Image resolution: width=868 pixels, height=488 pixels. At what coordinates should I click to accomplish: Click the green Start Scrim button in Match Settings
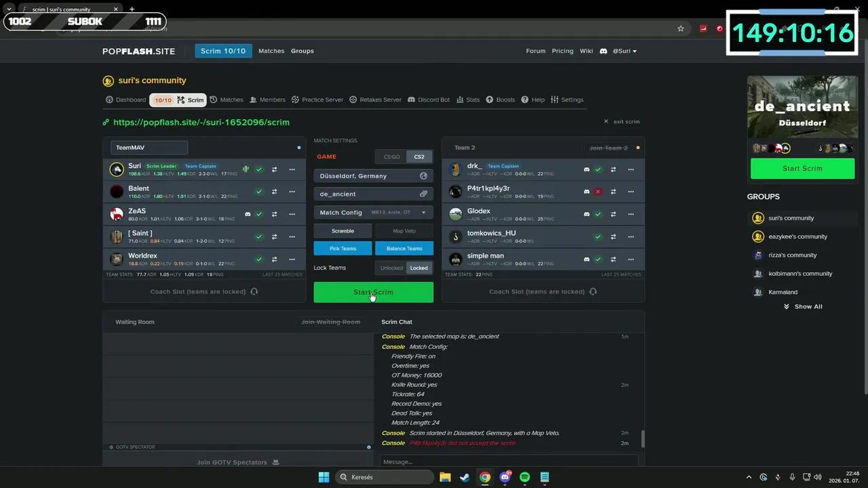click(374, 292)
